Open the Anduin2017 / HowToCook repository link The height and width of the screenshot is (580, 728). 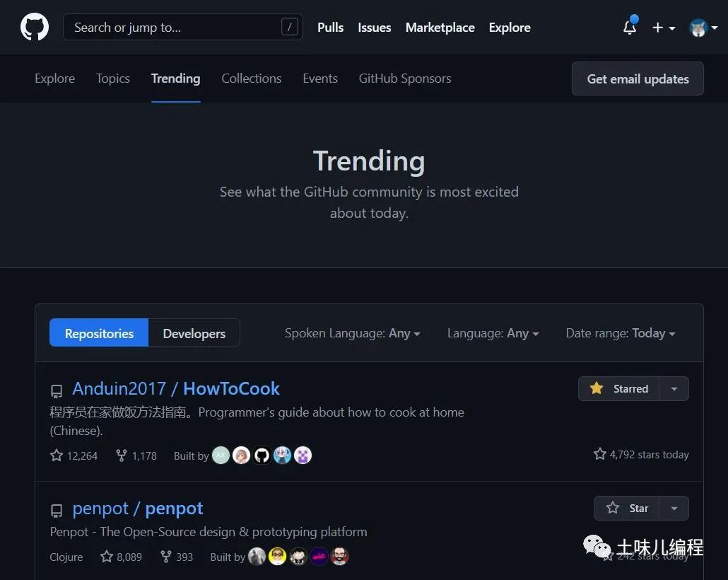click(x=176, y=388)
